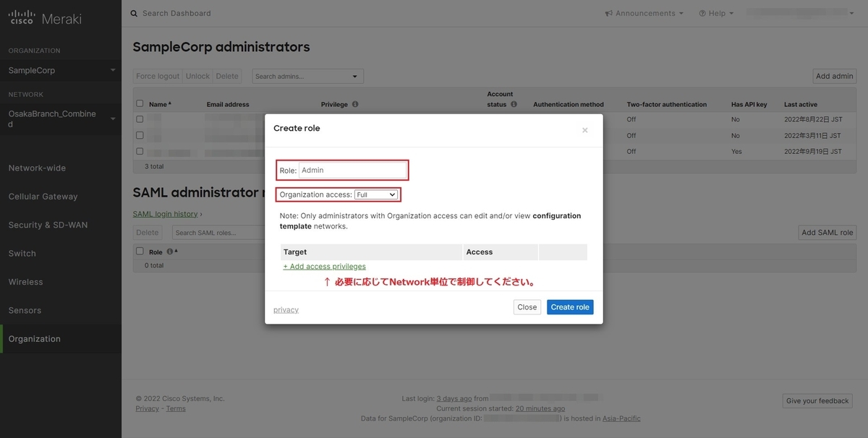The width and height of the screenshot is (868, 438).
Task: Open the privacy link in dialog
Action: click(286, 310)
